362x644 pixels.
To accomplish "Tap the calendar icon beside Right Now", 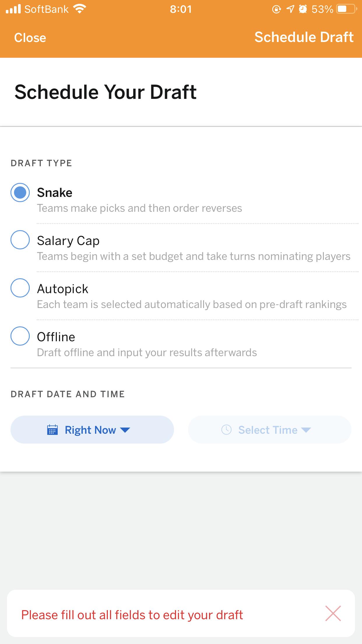I will pyautogui.click(x=52, y=430).
